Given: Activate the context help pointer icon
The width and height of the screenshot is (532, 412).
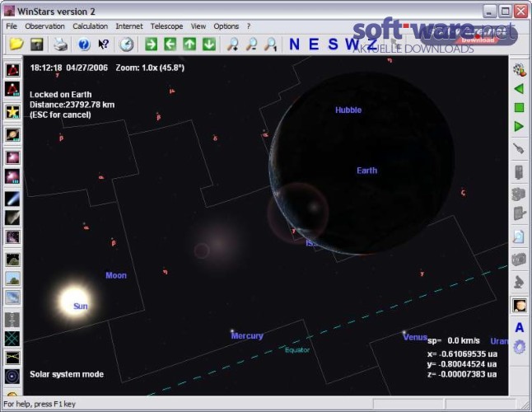Looking at the screenshot, I should point(104,44).
